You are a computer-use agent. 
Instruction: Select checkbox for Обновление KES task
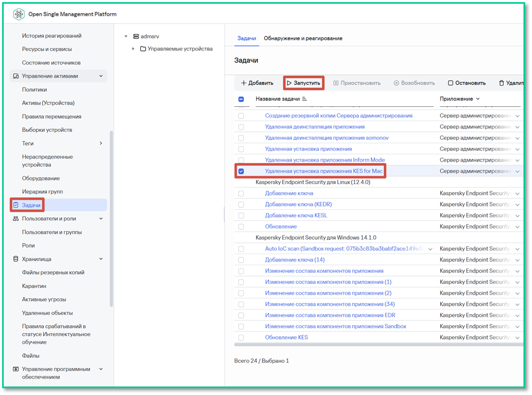241,338
